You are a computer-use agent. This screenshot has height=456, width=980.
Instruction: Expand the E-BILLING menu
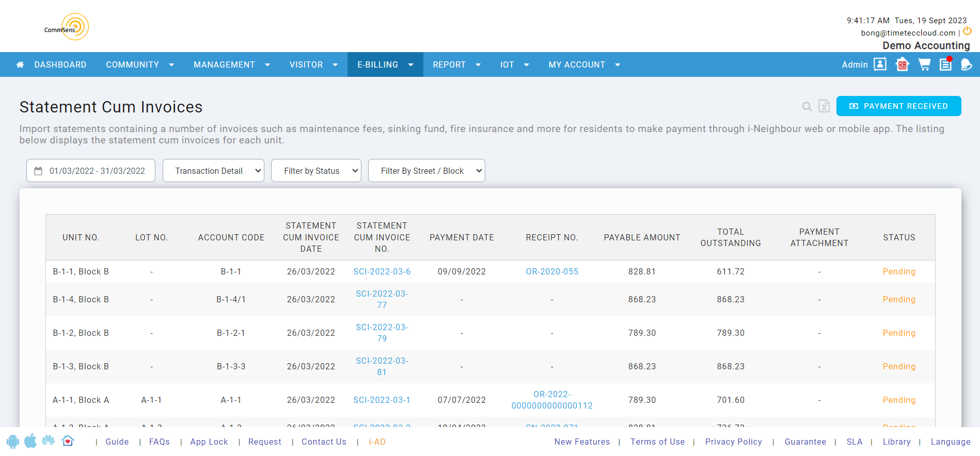click(x=385, y=65)
